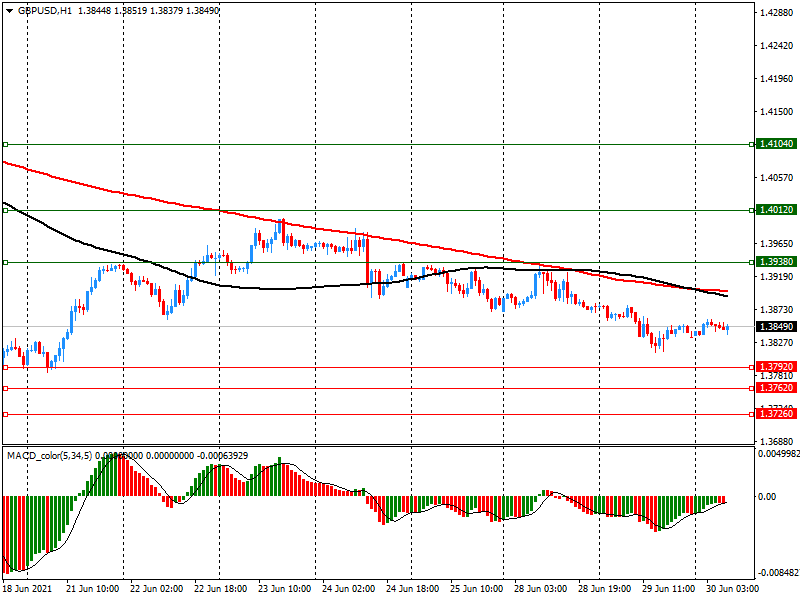Select the red 1.37260 price level label
Screen dimensions: 800x600
click(x=776, y=414)
